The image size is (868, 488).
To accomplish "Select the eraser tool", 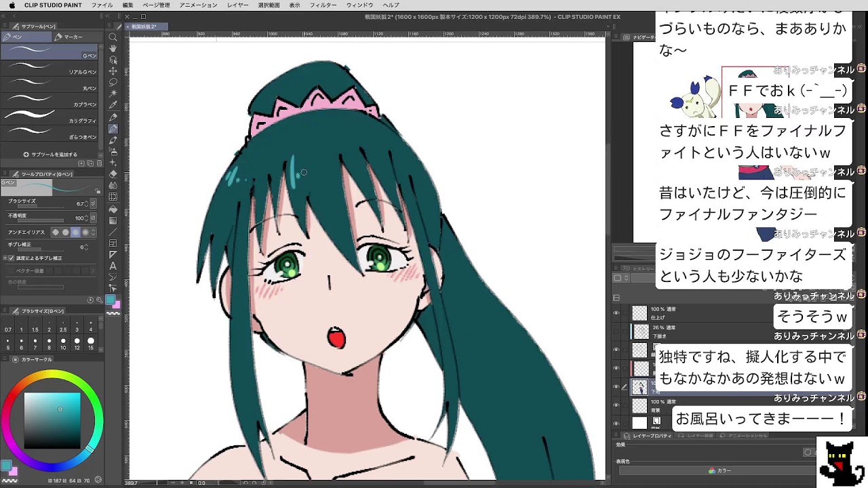I will 113,174.
